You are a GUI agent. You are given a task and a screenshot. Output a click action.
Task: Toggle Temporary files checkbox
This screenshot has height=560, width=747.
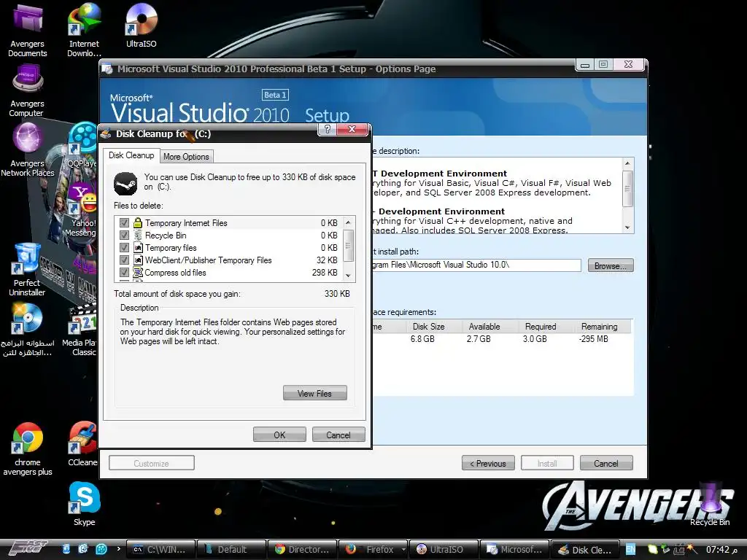coord(124,248)
